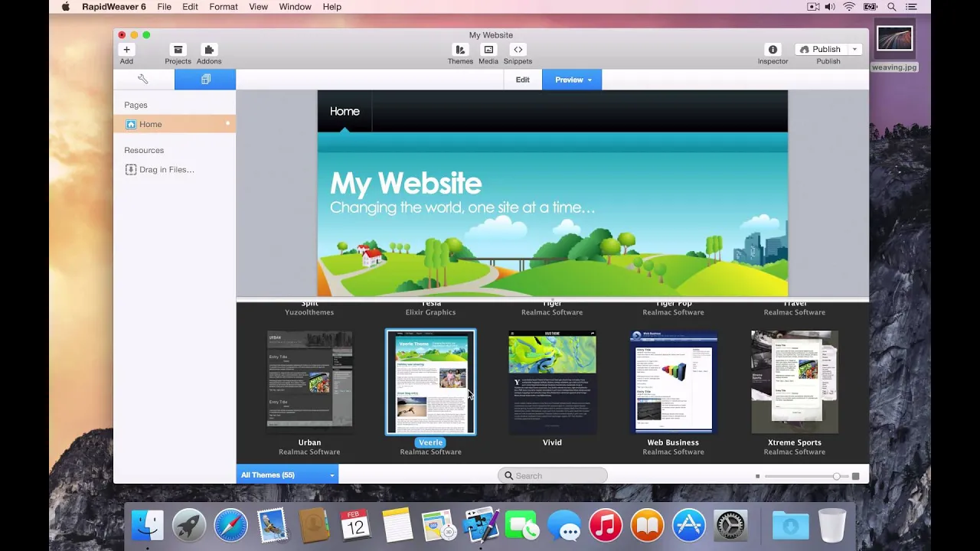The width and height of the screenshot is (980, 551).
Task: Open FaceTime from the Dock
Action: 522,526
